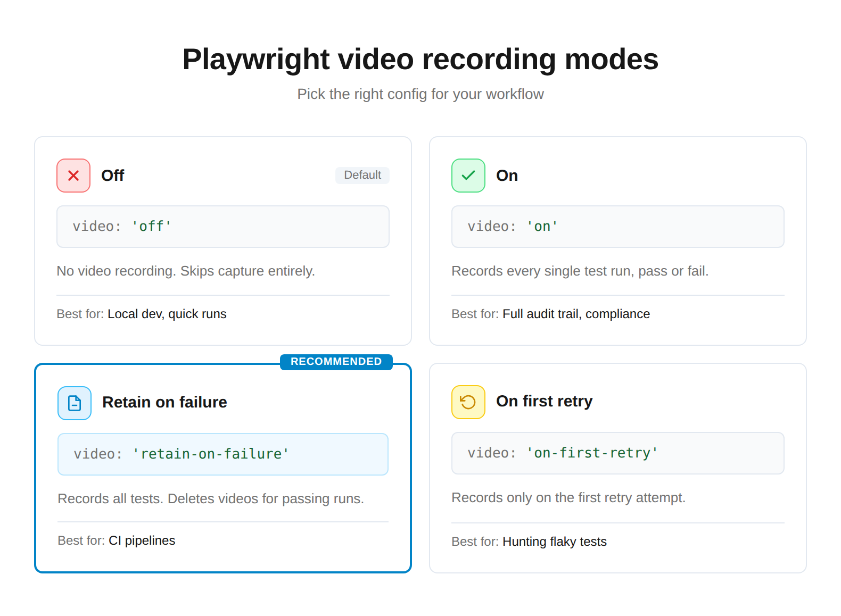Click the red X icon for Off mode

tap(73, 176)
